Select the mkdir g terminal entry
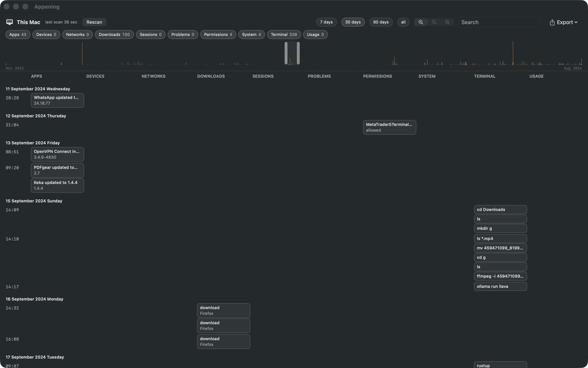Image resolution: width=588 pixels, height=368 pixels. pos(500,228)
